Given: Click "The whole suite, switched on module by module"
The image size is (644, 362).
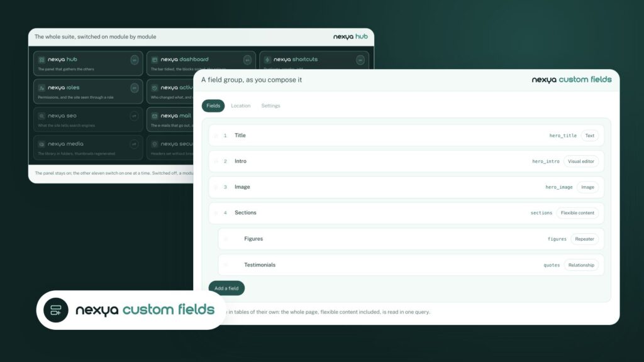Looking at the screenshot, I should pyautogui.click(x=96, y=36).
